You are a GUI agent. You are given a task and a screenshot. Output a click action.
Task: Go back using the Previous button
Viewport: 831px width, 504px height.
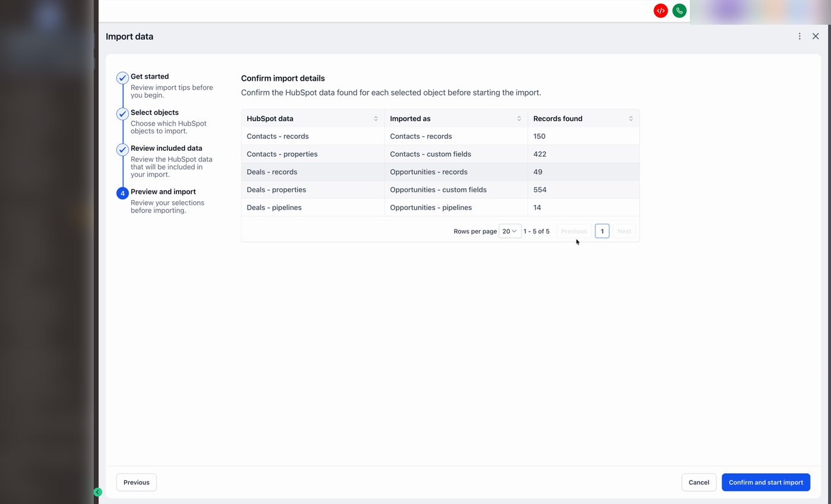tap(136, 482)
